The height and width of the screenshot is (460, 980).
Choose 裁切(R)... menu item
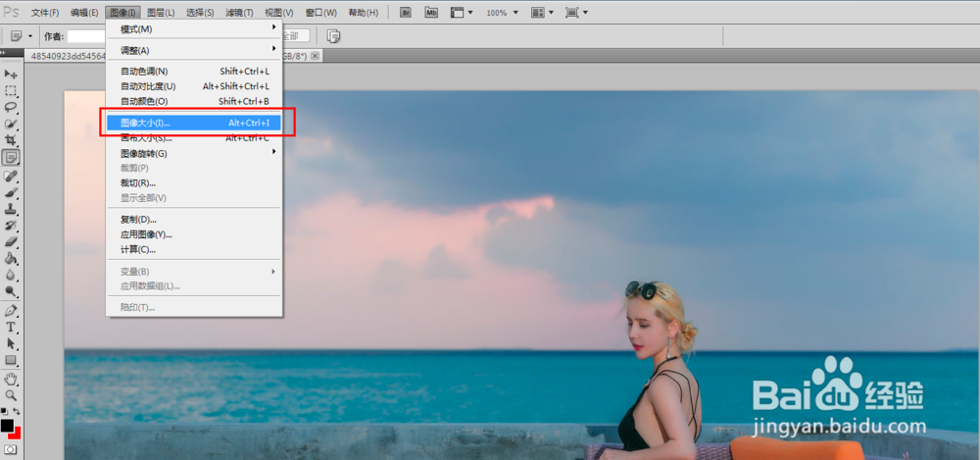194,182
